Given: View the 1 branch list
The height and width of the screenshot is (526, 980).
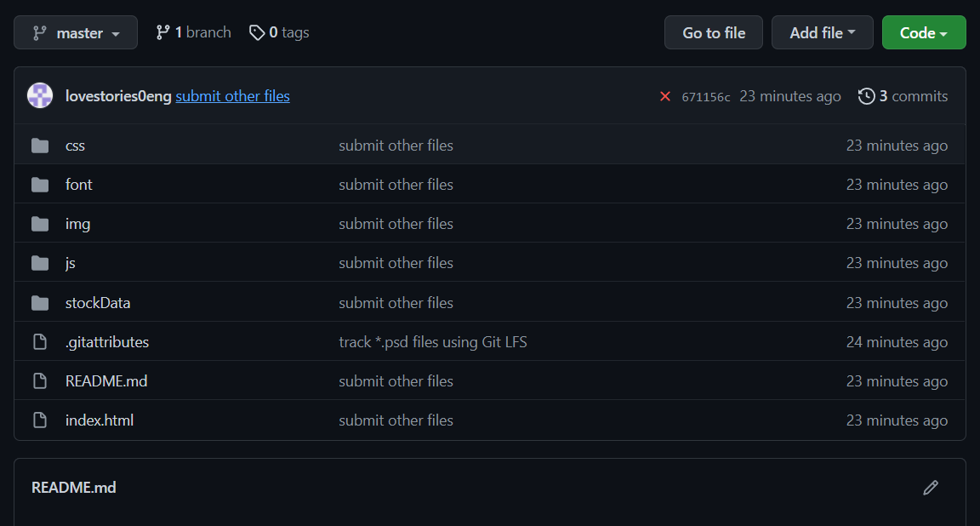Looking at the screenshot, I should pyautogui.click(x=193, y=32).
